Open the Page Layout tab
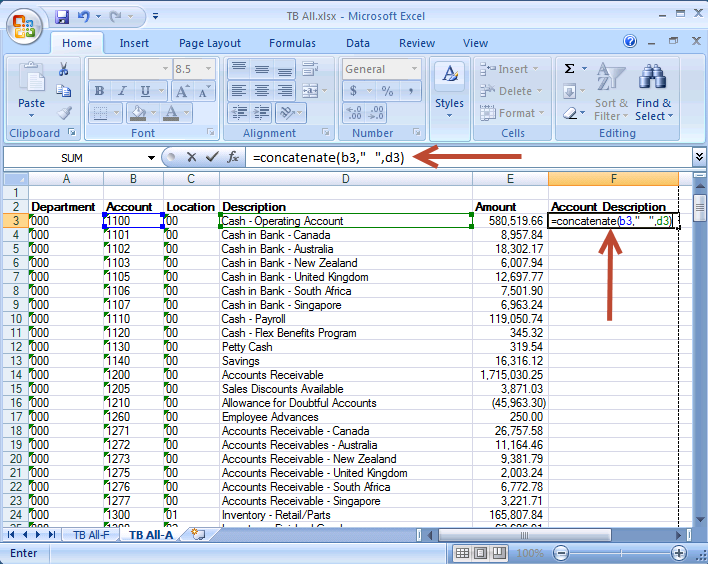Screen dimensions: 708x564 coord(210,43)
